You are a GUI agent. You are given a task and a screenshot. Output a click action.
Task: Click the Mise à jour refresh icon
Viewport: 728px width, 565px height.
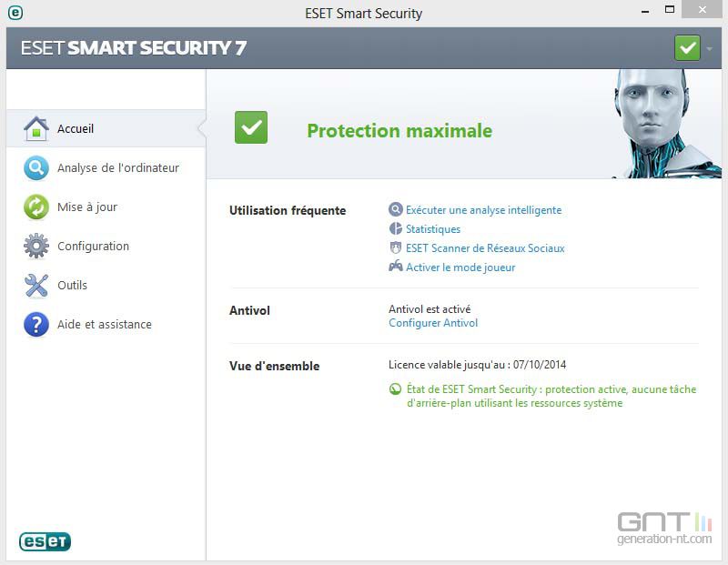coord(36,207)
